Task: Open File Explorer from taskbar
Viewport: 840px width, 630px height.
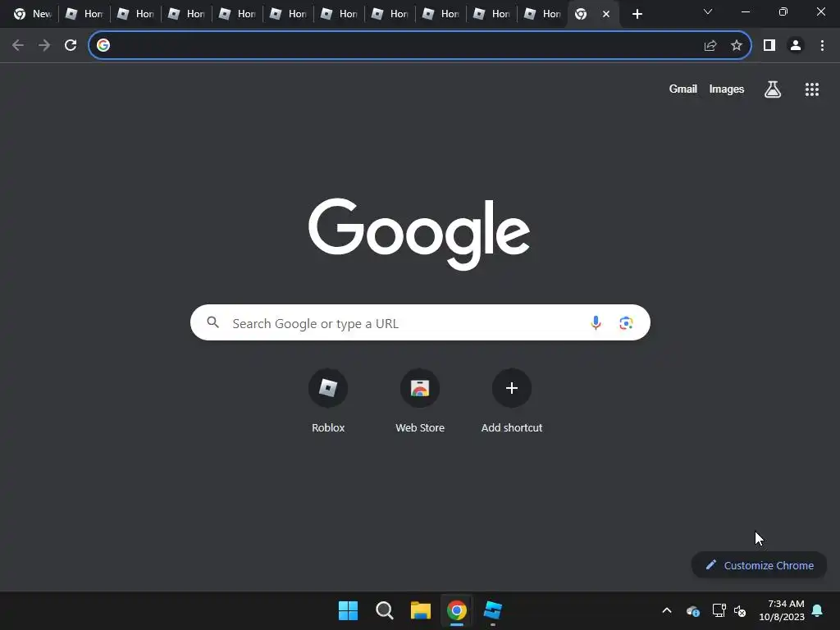Action: (x=421, y=610)
